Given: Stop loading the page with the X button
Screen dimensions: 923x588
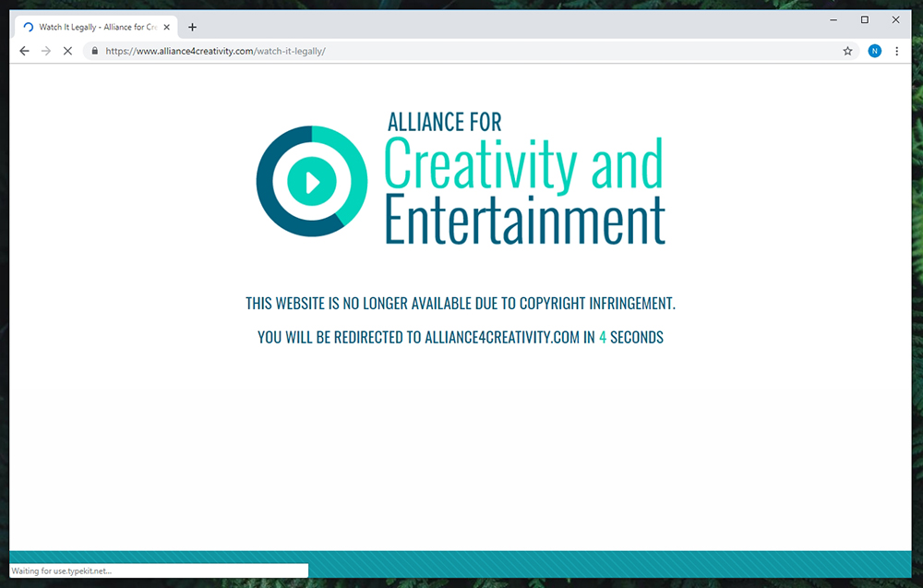Looking at the screenshot, I should [x=67, y=51].
